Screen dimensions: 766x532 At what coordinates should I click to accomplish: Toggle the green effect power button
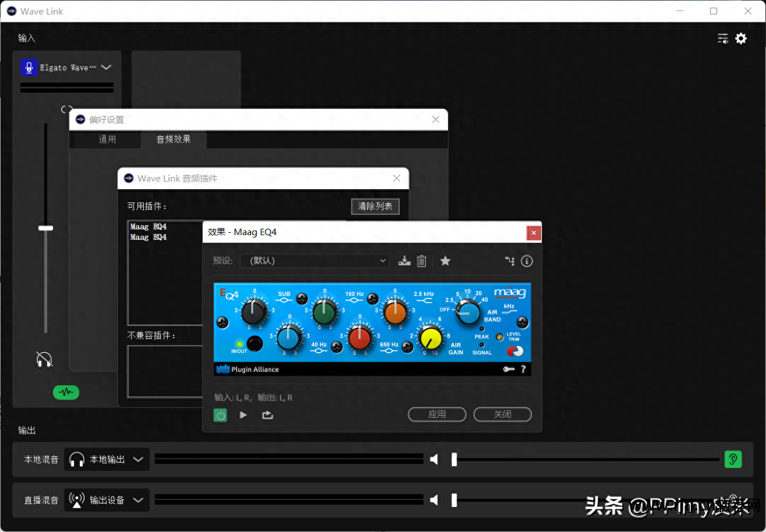220,415
